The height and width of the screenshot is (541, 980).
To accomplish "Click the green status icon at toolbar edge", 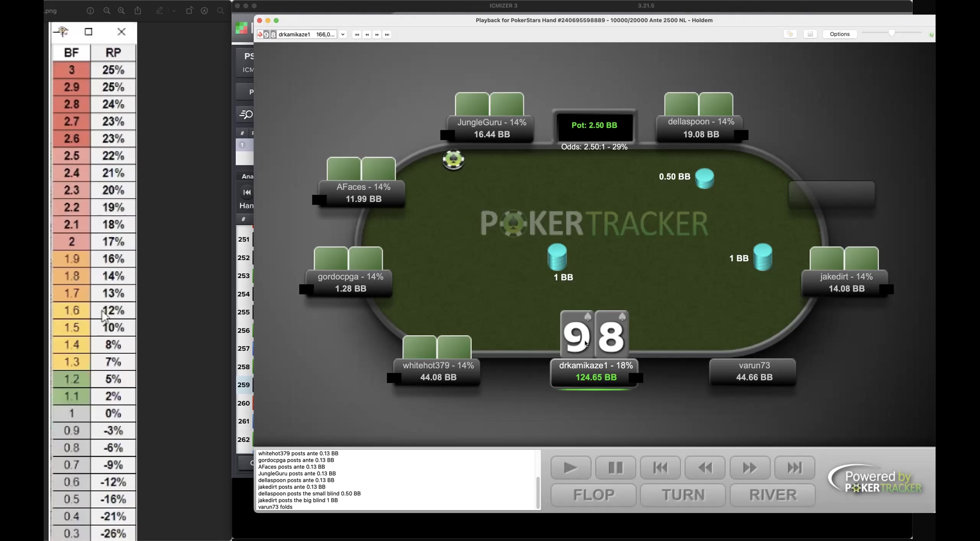I will pyautogui.click(x=932, y=34).
